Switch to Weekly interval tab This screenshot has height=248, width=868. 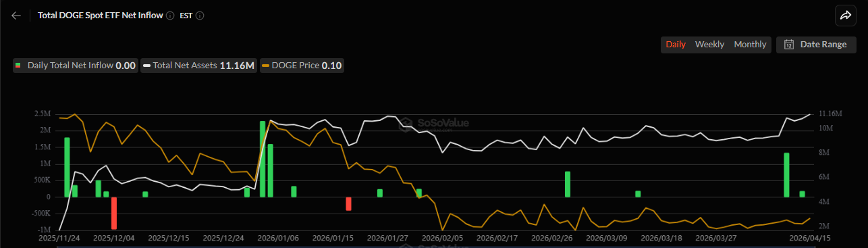coord(709,45)
